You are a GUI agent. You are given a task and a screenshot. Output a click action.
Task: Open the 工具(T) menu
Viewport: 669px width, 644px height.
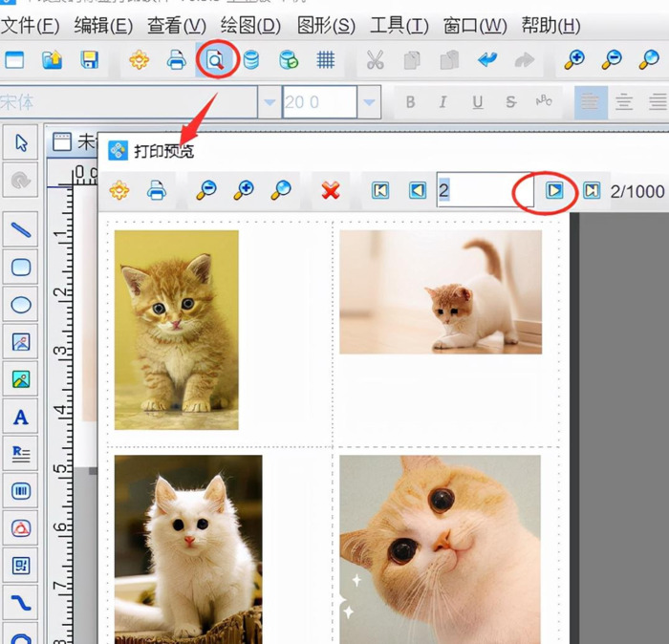(399, 26)
